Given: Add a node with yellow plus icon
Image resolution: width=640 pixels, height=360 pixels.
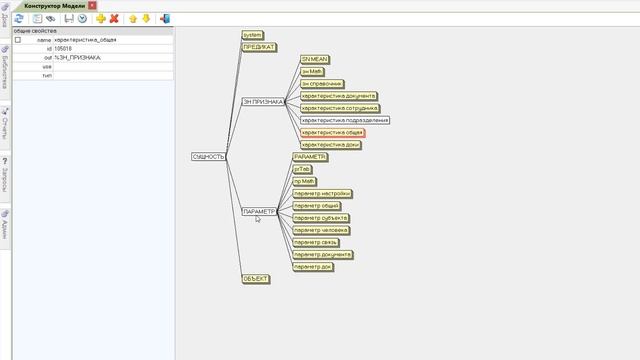Looking at the screenshot, I should pyautogui.click(x=101, y=19).
